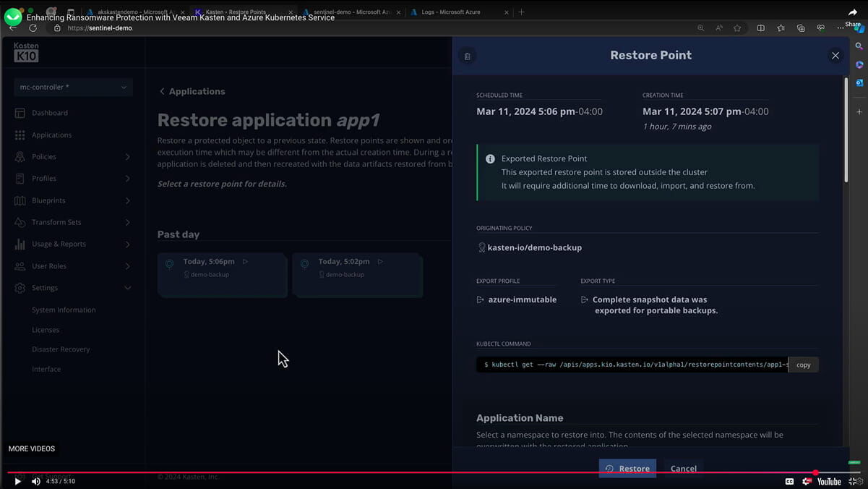Image resolution: width=868 pixels, height=489 pixels.
Task: Close the Restore Point panel
Action: pyautogui.click(x=835, y=56)
